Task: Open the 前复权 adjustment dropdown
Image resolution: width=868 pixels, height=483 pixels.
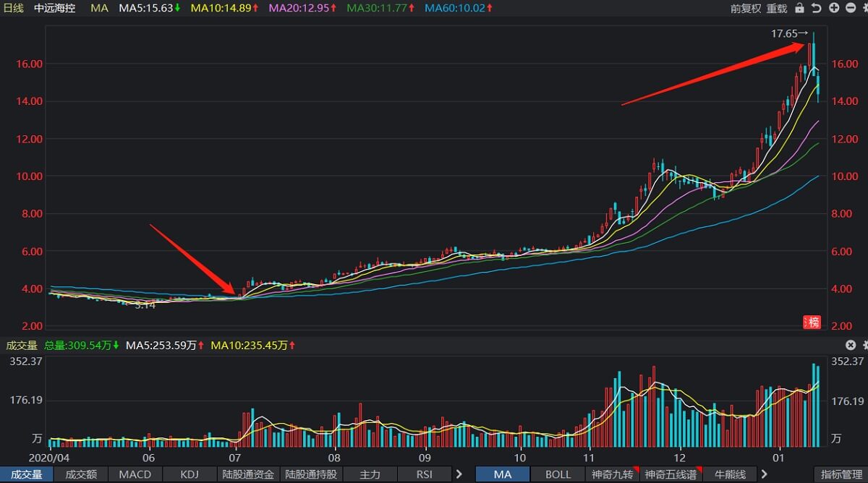Action: [x=746, y=9]
